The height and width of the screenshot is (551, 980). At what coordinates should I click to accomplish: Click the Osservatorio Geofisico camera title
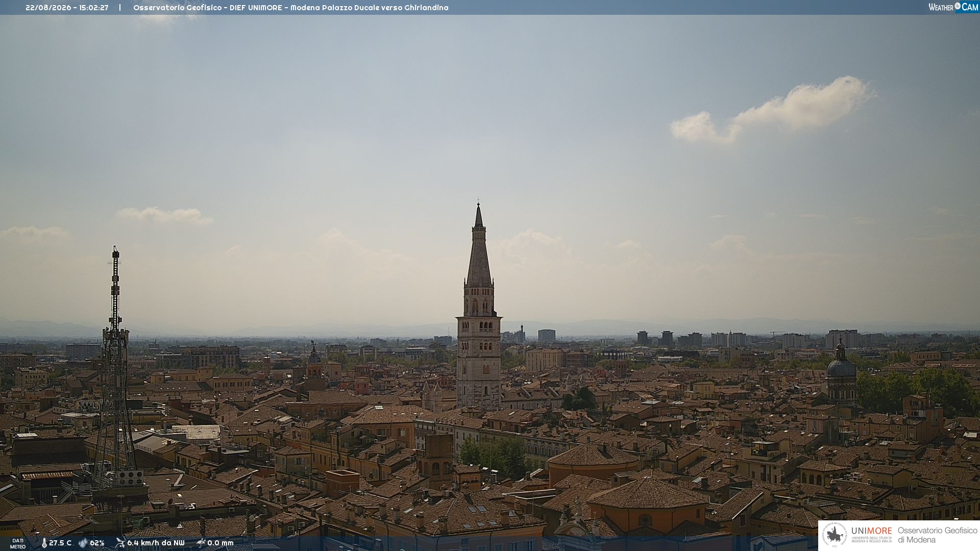(x=290, y=8)
